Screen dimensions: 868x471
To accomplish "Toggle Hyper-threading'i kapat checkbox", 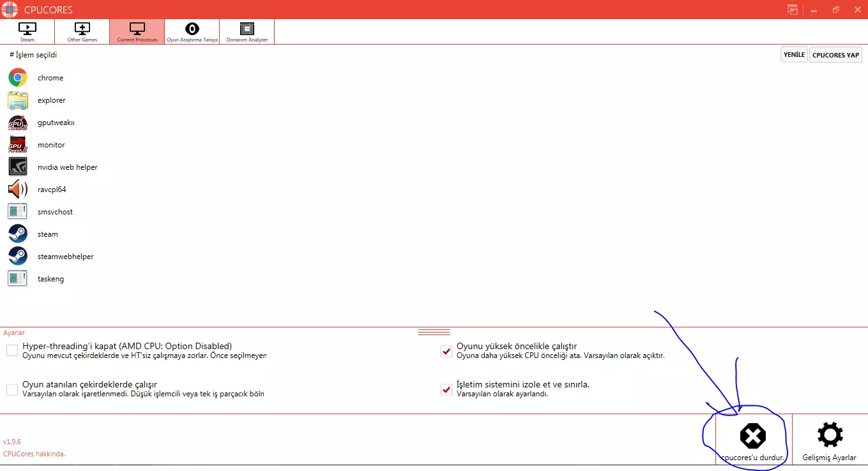I will [x=12, y=350].
